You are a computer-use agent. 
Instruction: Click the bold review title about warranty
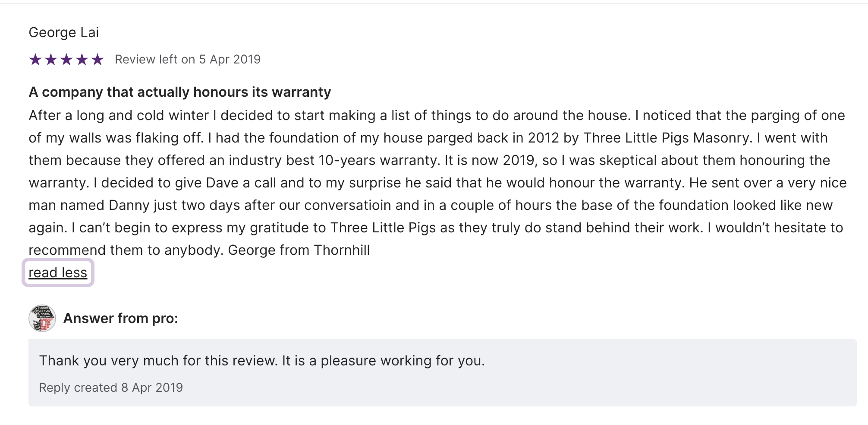[x=180, y=92]
